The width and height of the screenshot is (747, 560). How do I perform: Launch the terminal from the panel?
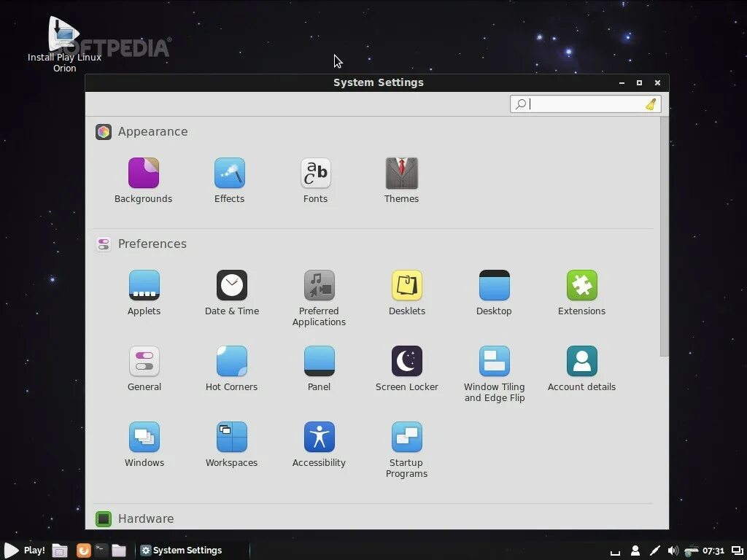(101, 550)
